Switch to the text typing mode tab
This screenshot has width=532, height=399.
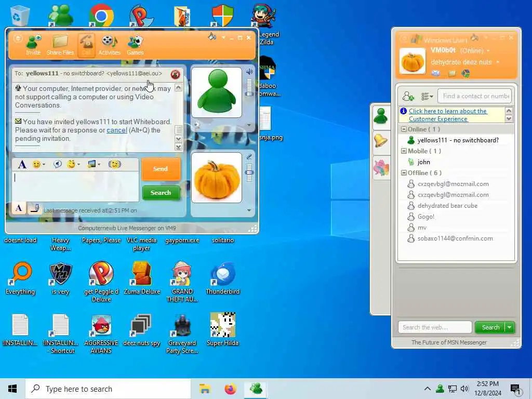pos(19,208)
